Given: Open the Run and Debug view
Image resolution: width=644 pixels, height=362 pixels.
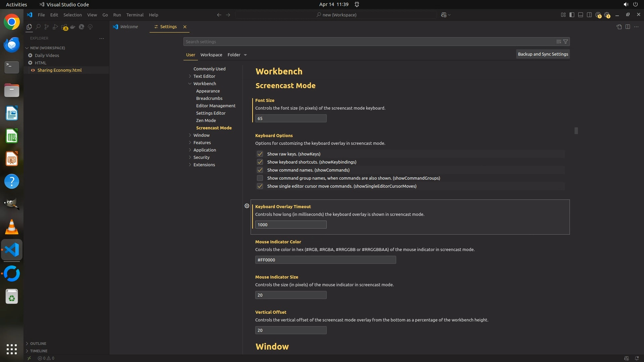Looking at the screenshot, I should tap(55, 27).
